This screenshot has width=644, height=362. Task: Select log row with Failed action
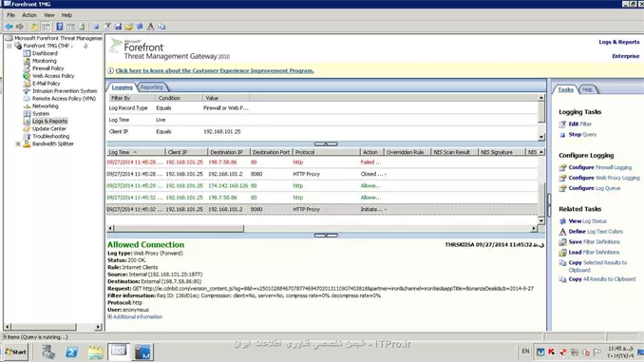point(322,162)
